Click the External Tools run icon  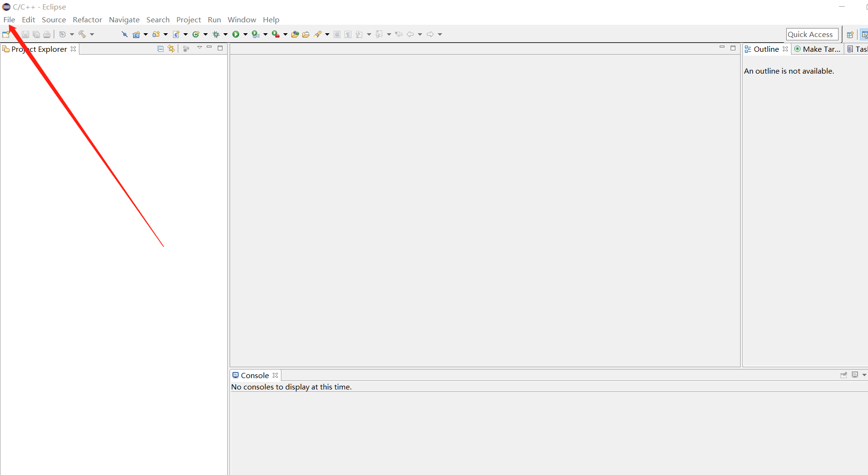276,34
